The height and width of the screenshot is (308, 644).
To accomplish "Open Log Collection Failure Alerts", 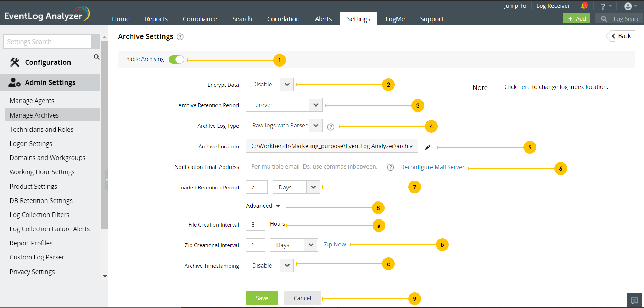I will pyautogui.click(x=50, y=229).
